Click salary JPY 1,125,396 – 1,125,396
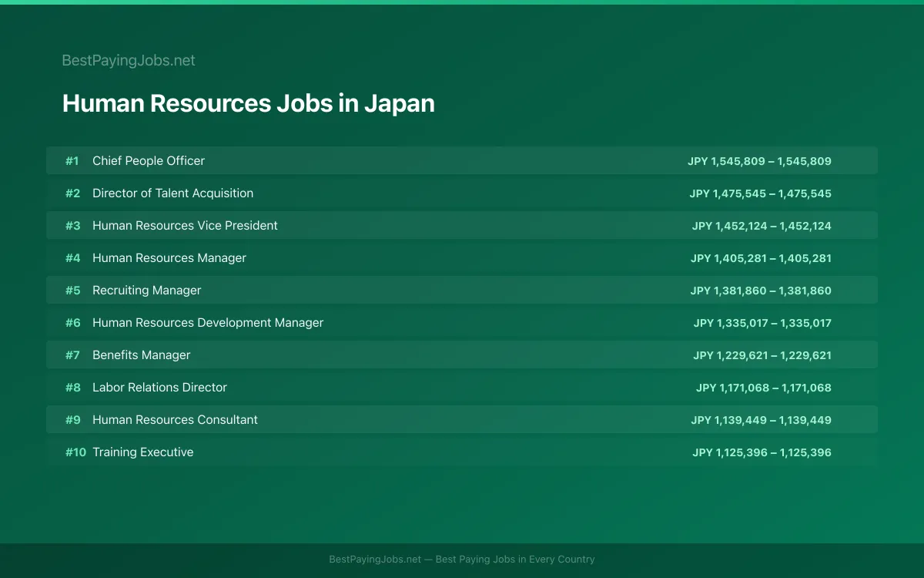The height and width of the screenshot is (578, 924). [762, 452]
